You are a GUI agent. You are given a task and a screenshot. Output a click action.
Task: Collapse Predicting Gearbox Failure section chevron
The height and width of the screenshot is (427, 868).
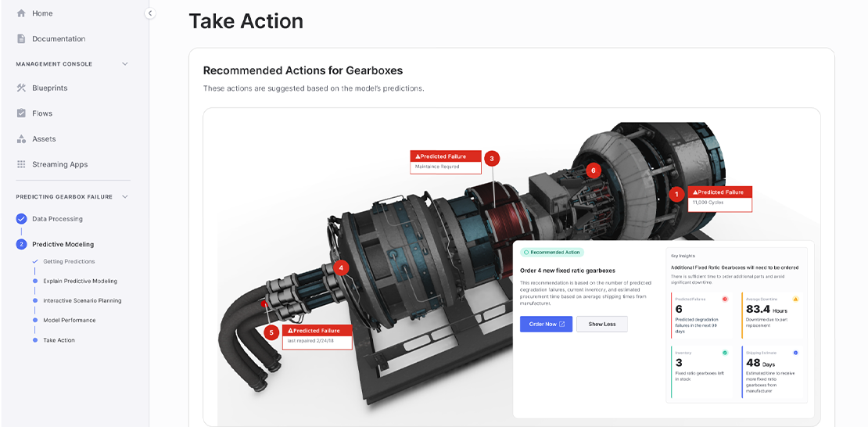(x=124, y=196)
